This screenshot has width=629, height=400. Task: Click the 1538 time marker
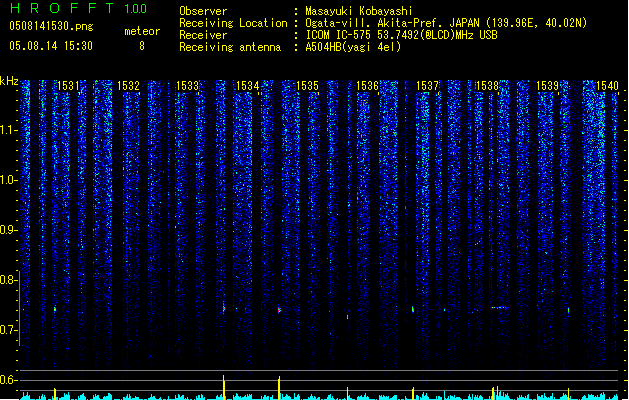487,85
